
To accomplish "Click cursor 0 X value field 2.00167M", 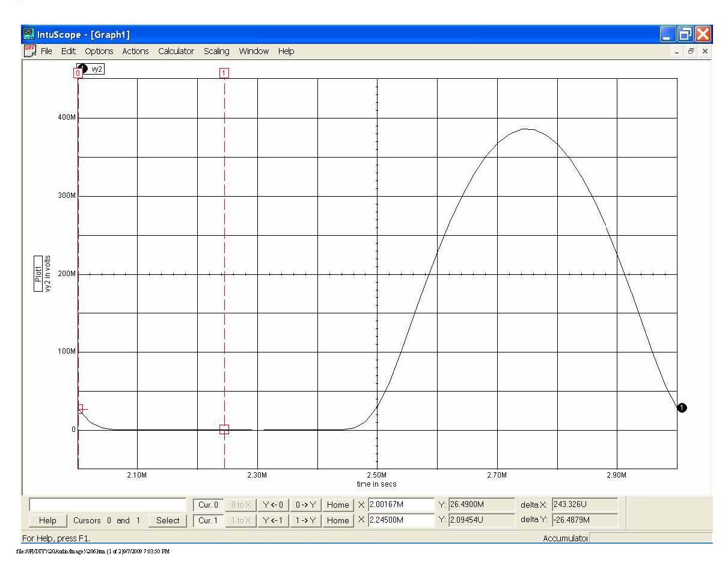I will point(401,505).
